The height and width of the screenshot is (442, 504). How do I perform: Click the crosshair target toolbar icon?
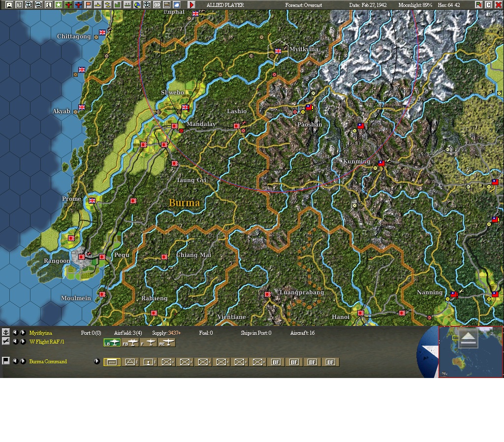coord(147,4)
